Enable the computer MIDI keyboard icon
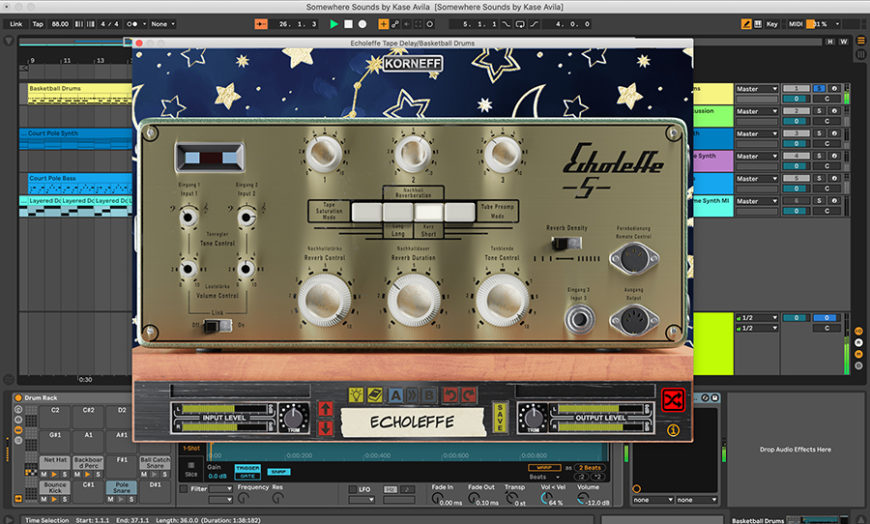The width and height of the screenshot is (870, 524). point(757,24)
